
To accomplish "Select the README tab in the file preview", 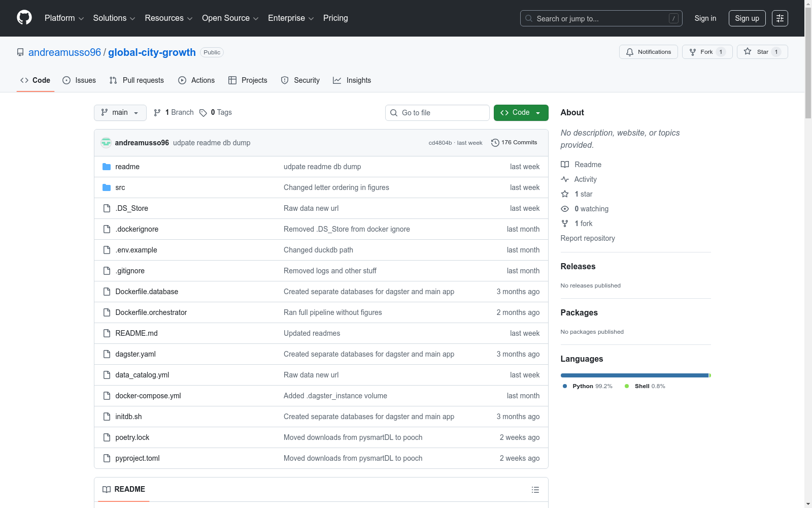I will coord(124,489).
